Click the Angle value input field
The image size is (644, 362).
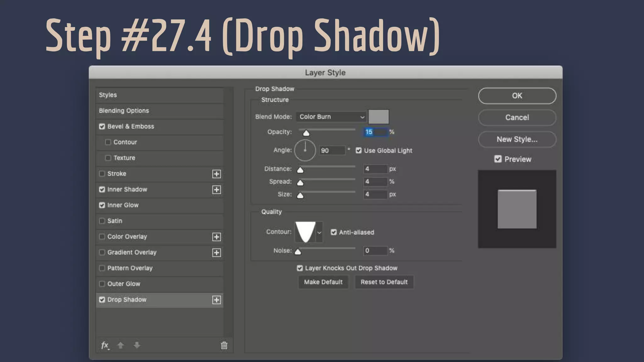coord(332,151)
